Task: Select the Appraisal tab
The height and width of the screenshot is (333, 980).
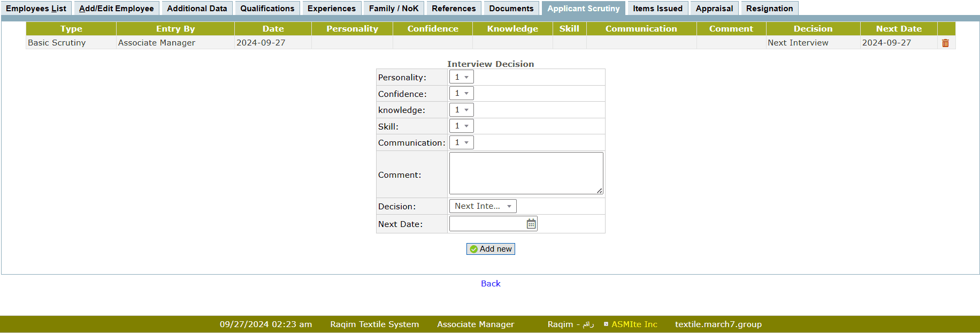Action: point(714,9)
